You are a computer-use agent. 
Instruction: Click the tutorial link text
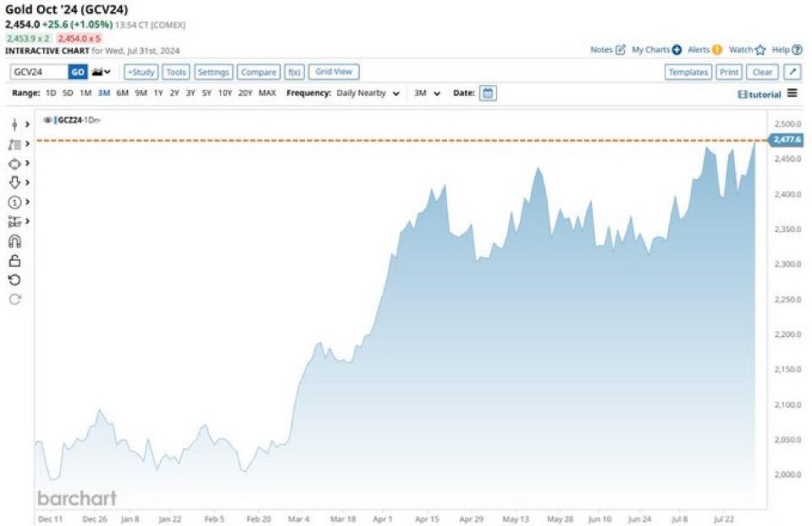pos(765,94)
